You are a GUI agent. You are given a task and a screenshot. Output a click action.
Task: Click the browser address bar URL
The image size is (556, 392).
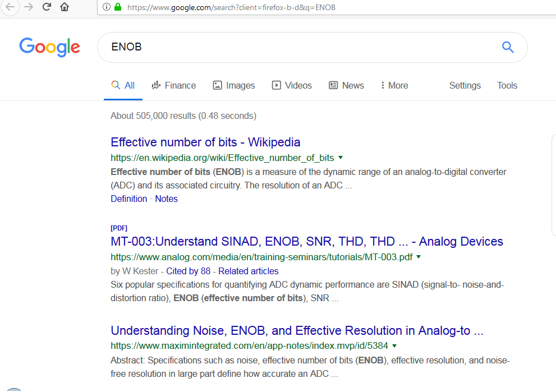click(x=231, y=7)
